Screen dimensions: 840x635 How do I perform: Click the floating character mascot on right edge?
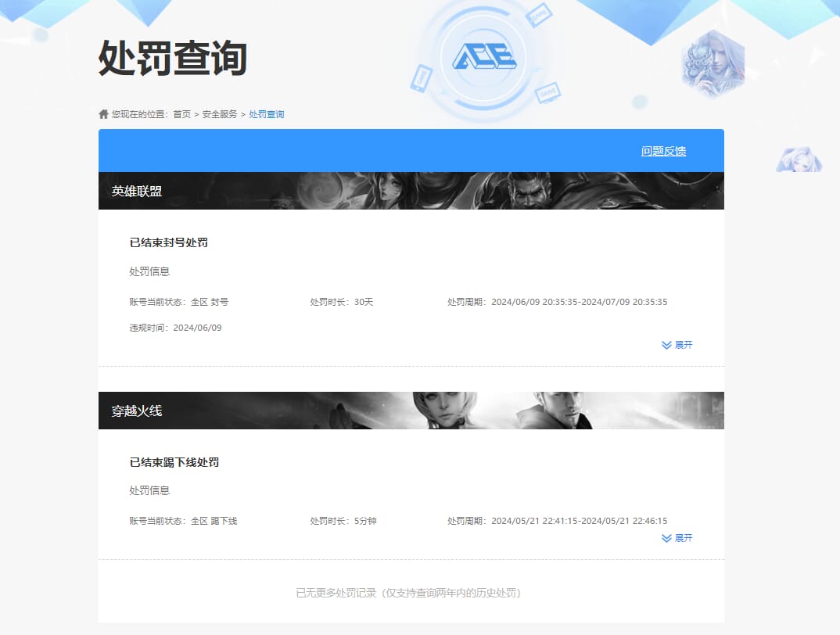pos(799,160)
